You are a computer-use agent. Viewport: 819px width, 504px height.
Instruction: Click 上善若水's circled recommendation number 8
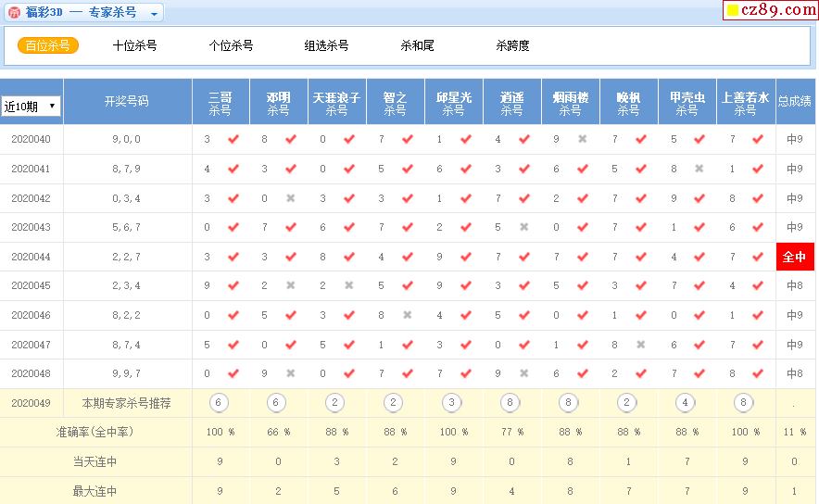743,403
